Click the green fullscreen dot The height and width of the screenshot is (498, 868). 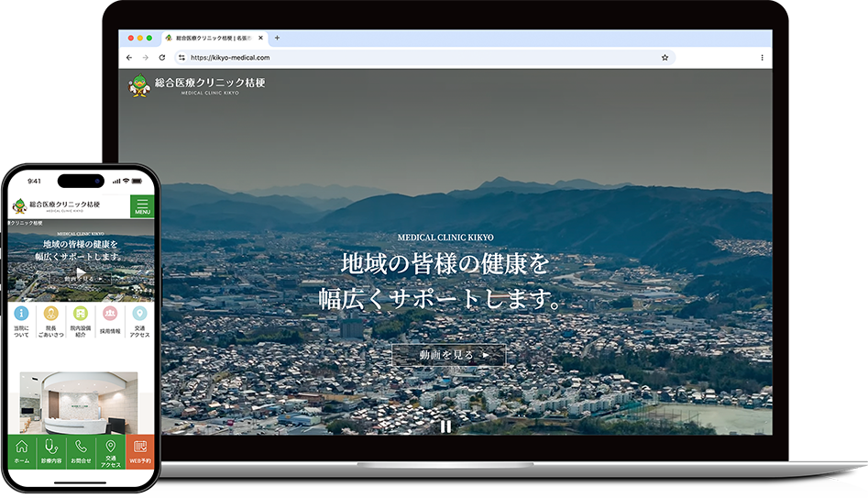click(148, 39)
